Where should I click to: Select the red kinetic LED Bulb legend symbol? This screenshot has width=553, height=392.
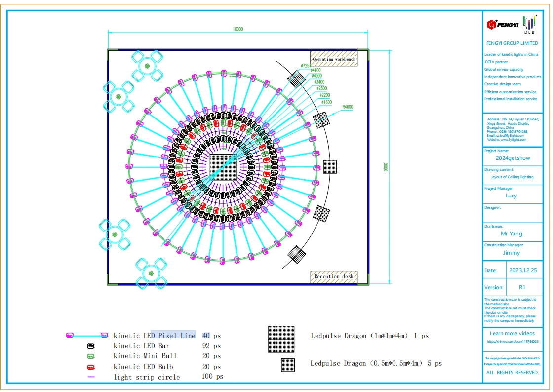(90, 367)
